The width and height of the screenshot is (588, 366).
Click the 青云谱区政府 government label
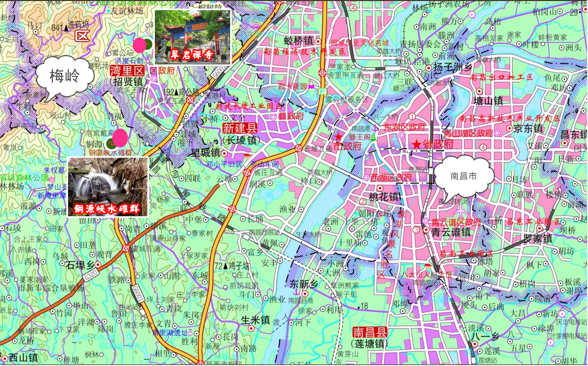tap(456, 222)
